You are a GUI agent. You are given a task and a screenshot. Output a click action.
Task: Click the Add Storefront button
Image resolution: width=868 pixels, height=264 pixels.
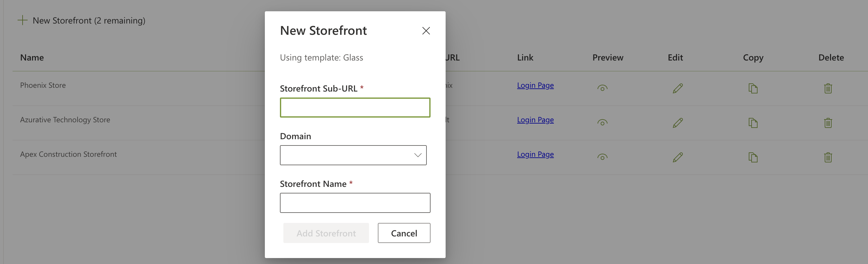326,233
